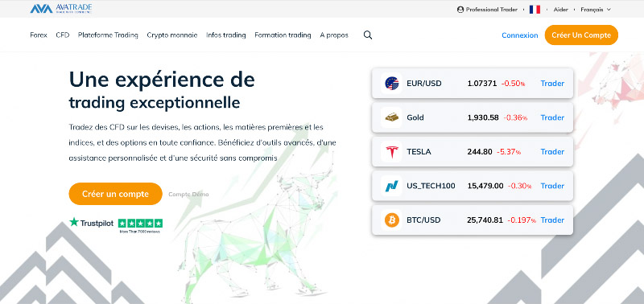Click the Trustpilot star logo

coord(74,222)
